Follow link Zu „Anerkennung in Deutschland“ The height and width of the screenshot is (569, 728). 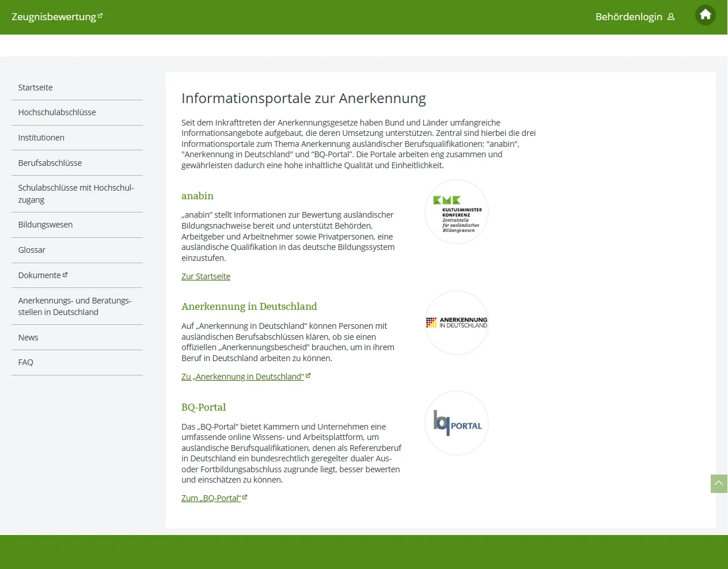(x=246, y=377)
